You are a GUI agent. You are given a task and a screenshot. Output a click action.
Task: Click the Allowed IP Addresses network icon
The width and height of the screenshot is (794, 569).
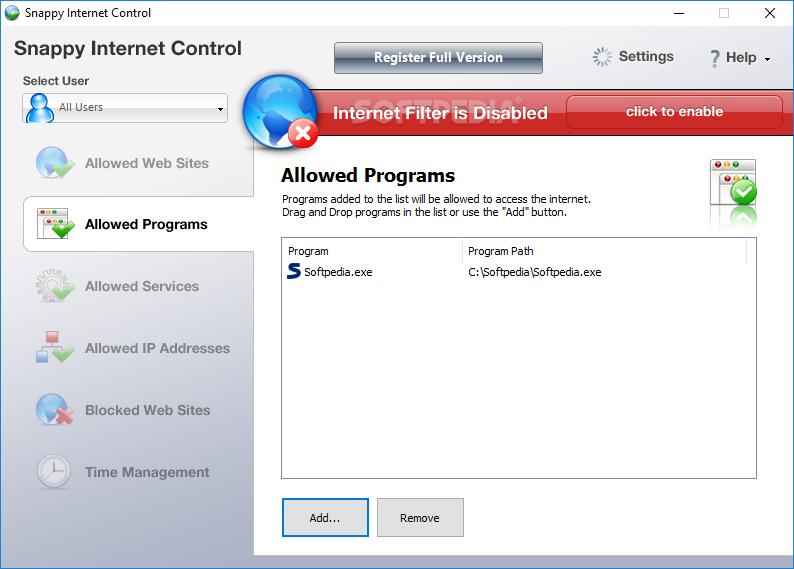55,347
